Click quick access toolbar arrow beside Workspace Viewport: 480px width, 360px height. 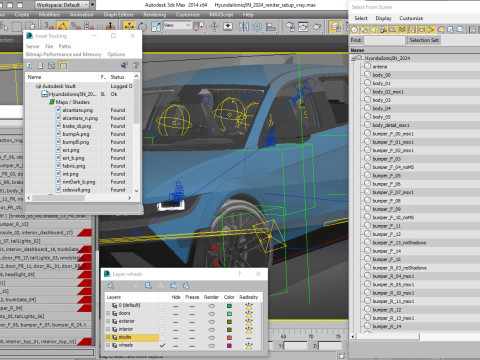pyautogui.click(x=93, y=5)
